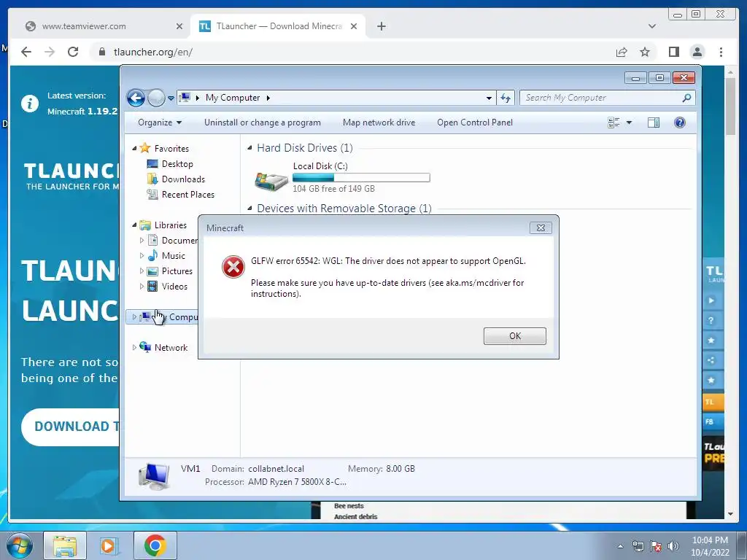747x560 pixels.
Task: Open the Windows Start menu
Action: coord(20,545)
